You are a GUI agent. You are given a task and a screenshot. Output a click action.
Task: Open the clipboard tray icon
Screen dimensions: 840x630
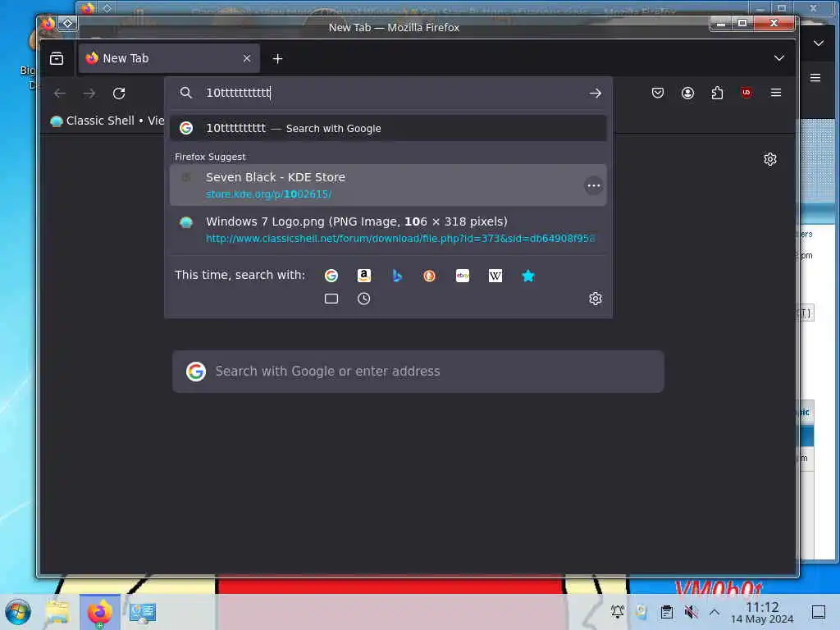(666, 611)
